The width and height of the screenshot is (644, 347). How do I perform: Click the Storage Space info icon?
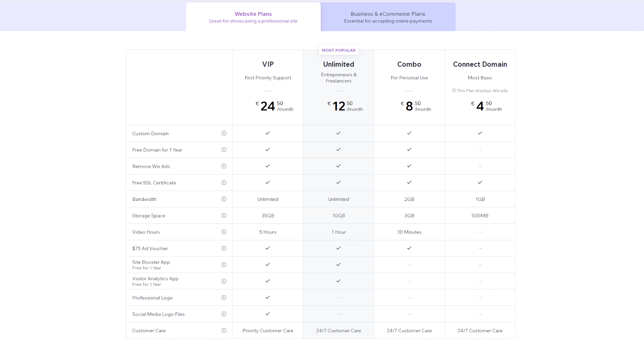pos(224,215)
